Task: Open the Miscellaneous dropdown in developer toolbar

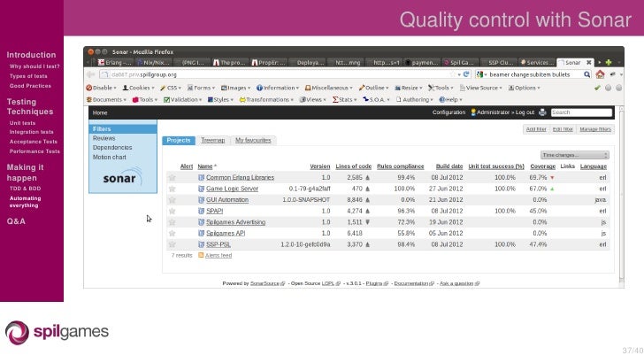Action: [x=328, y=88]
